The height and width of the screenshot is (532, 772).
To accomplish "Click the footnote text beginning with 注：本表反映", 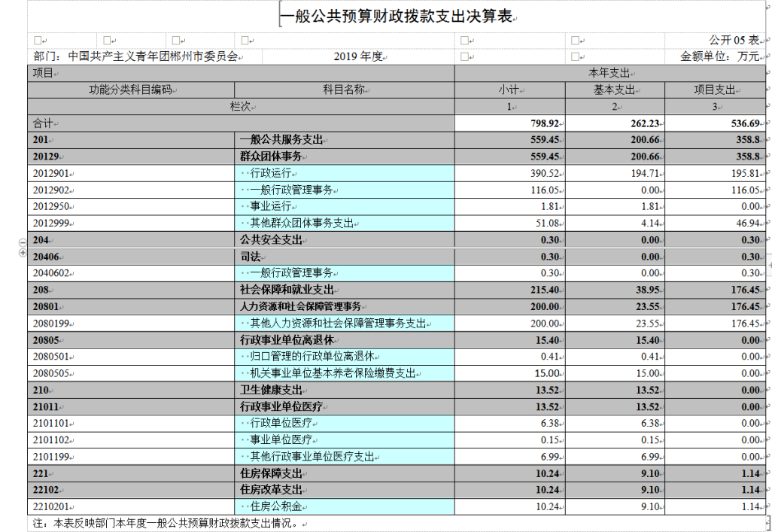I will click(x=166, y=523).
